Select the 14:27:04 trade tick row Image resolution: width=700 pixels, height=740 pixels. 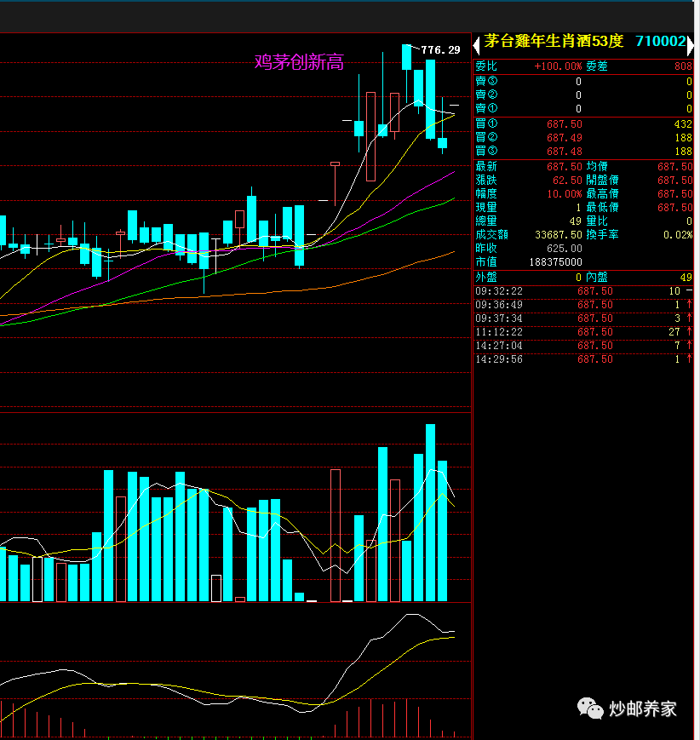[583, 346]
